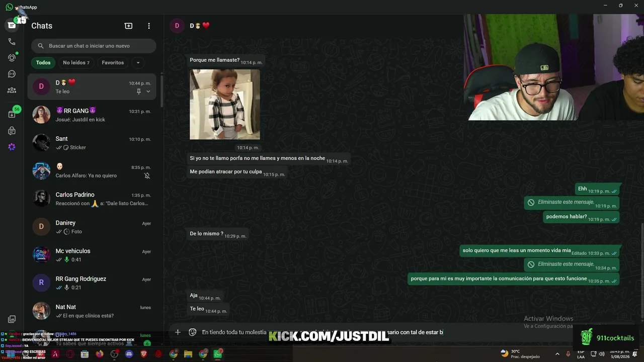Screen dimensions: 644x362
Task: Open the weather widget showing 30°C
Action: 520,354
